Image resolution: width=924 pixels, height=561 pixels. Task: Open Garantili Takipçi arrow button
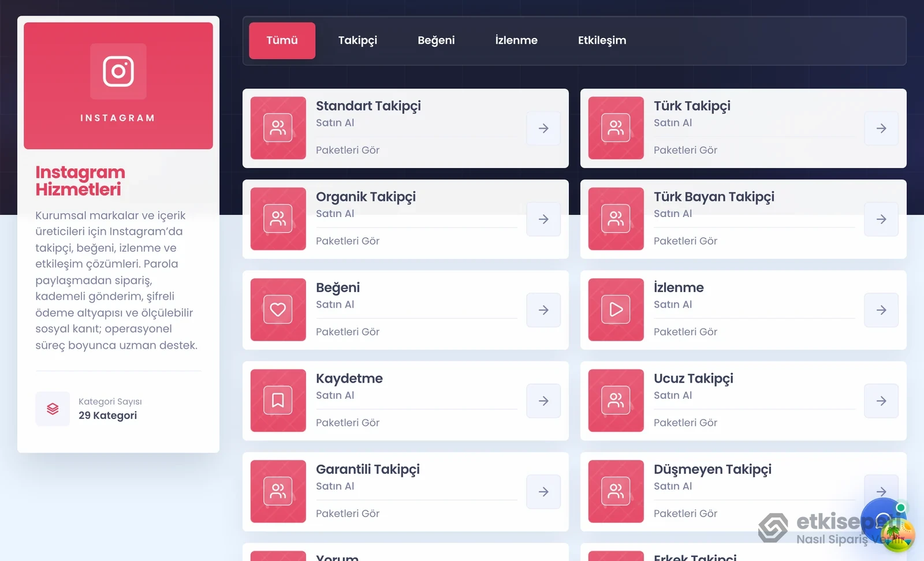click(x=543, y=492)
